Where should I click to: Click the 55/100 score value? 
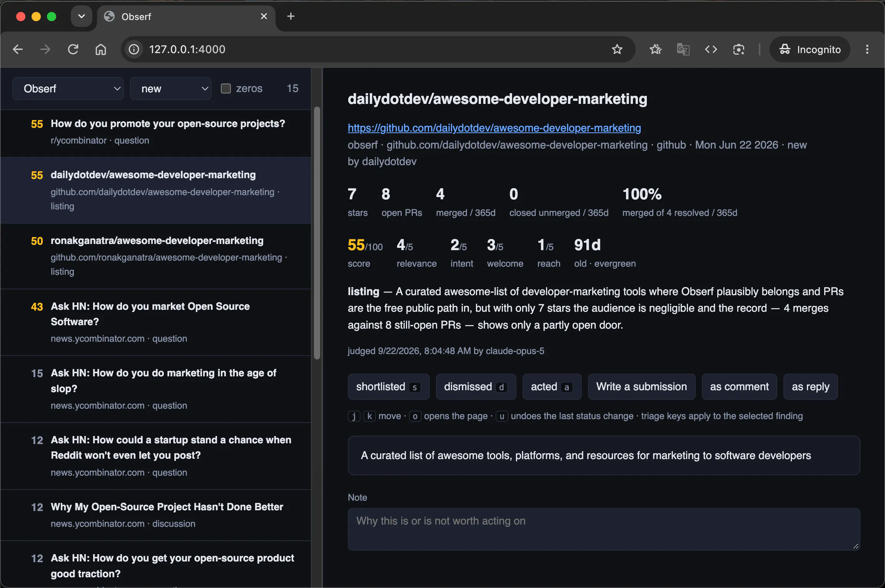click(x=365, y=245)
